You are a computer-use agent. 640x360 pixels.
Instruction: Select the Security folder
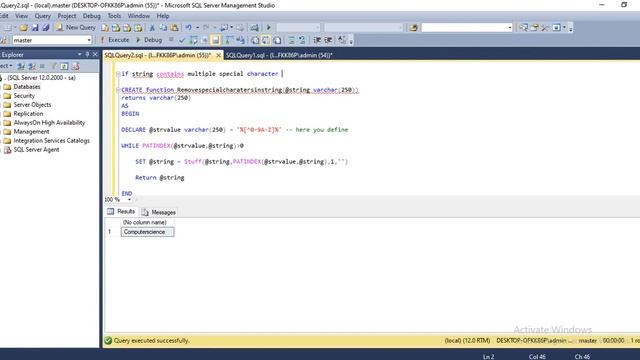(x=24, y=96)
